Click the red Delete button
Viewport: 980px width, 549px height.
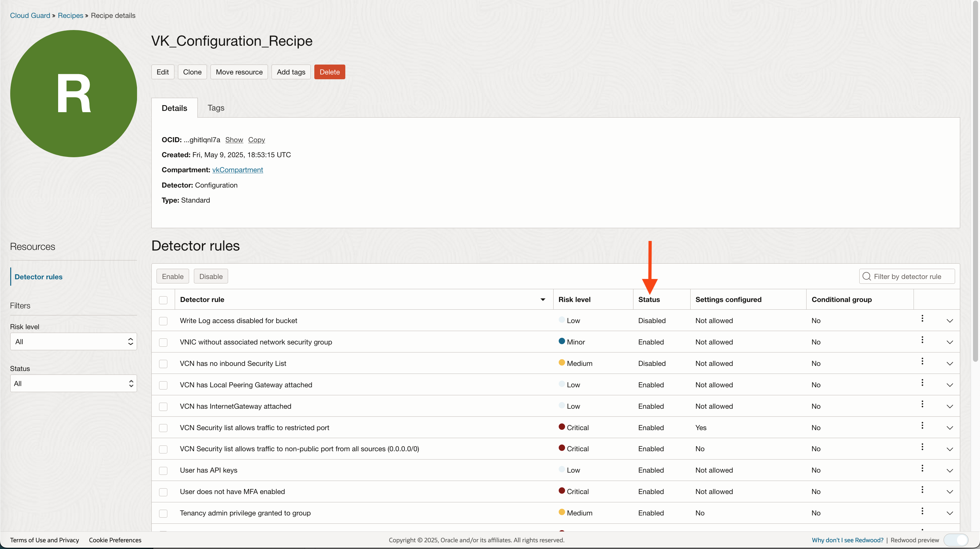(x=329, y=72)
